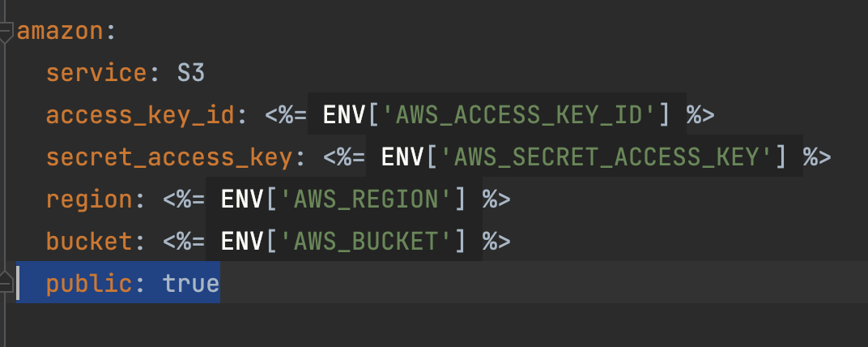868x347 pixels.
Task: Click the ERB closing tag on secret_access_key line
Action: 817,157
